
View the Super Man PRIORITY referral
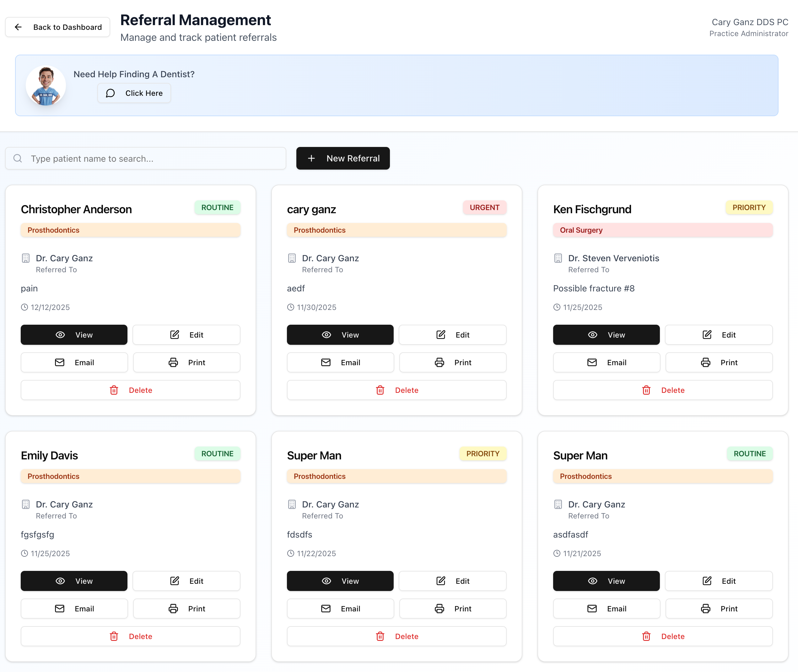[340, 581]
